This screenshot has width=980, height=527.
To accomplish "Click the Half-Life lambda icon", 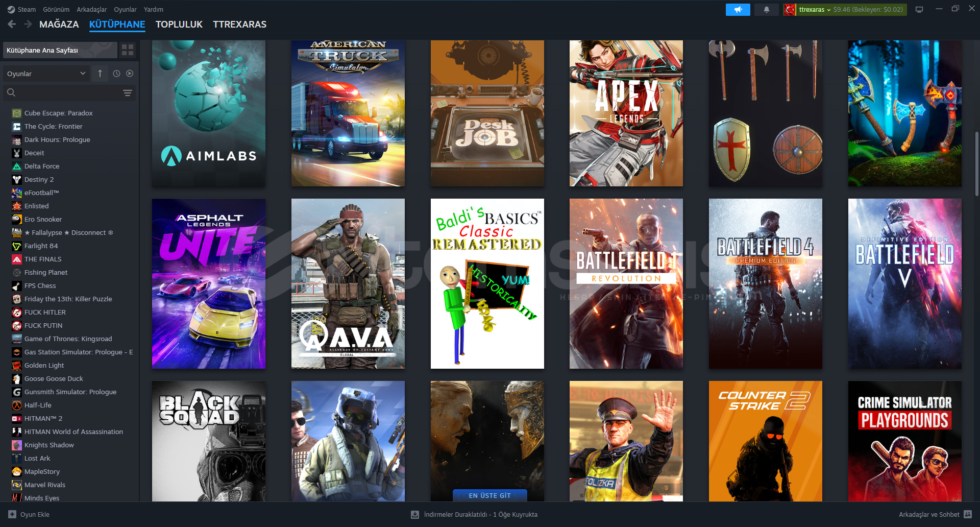I will (x=17, y=405).
